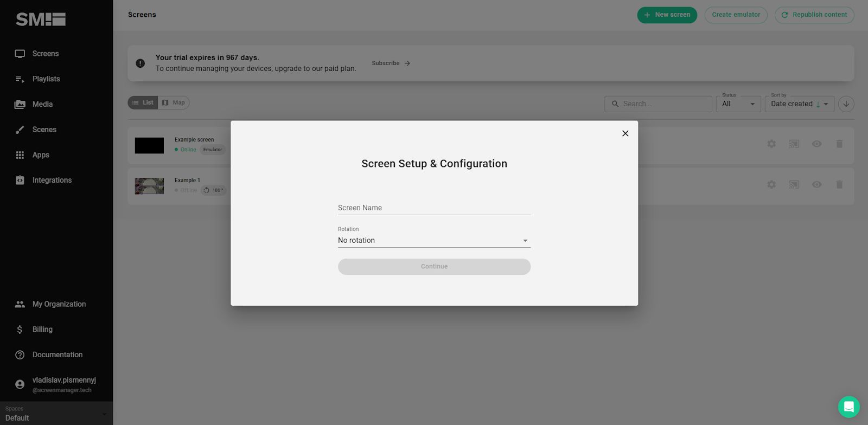Image resolution: width=868 pixels, height=425 pixels.
Task: Open Playlists in the sidebar
Action: pos(46,79)
